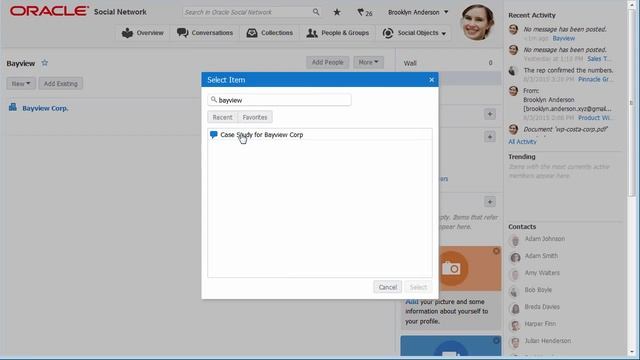Open favorites via the star icon in header
This screenshot has width=640, height=360.
tap(337, 12)
